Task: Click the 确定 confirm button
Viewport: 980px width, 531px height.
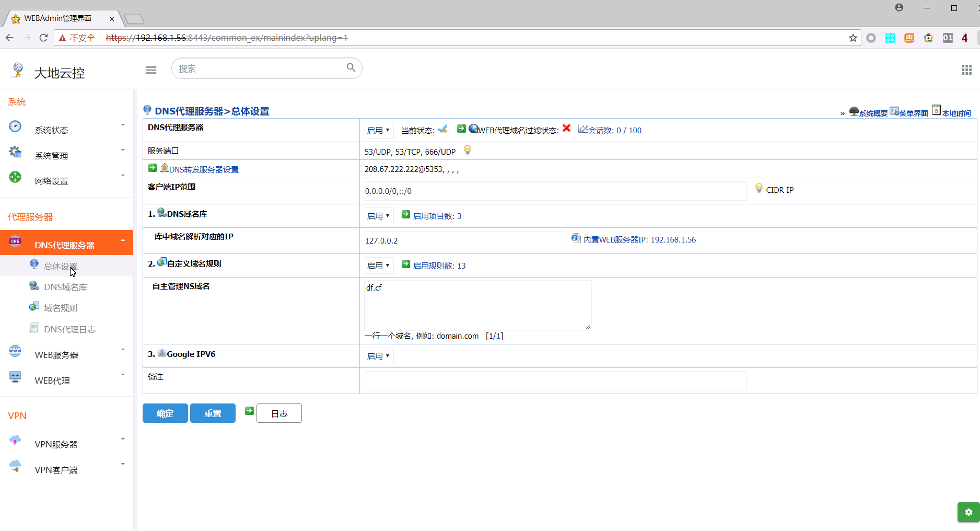Action: coord(165,413)
